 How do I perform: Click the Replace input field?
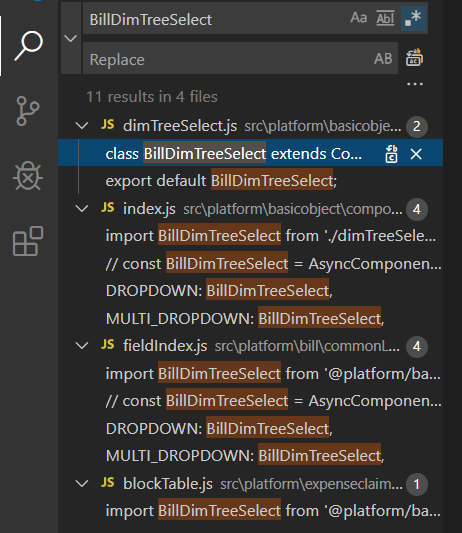pos(228,59)
